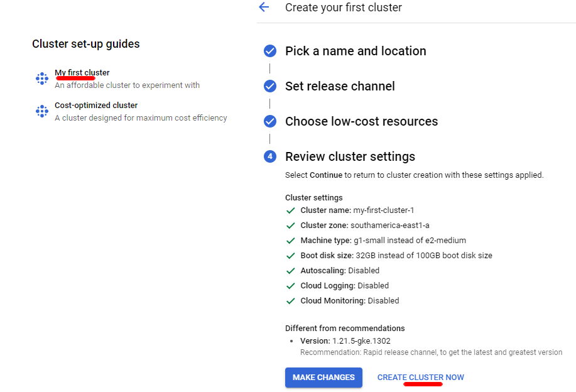Click the MAKE CHANGES button
Viewport: 576px width, 392px height.
323,378
